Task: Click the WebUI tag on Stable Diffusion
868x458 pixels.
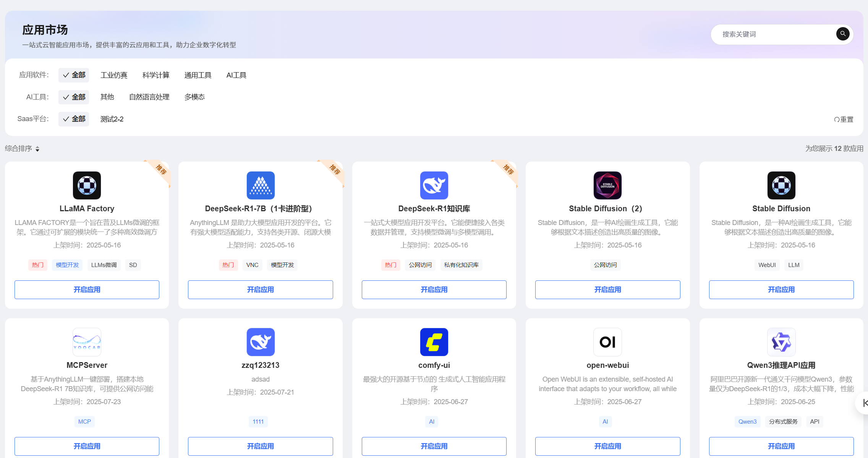Action: pyautogui.click(x=767, y=265)
